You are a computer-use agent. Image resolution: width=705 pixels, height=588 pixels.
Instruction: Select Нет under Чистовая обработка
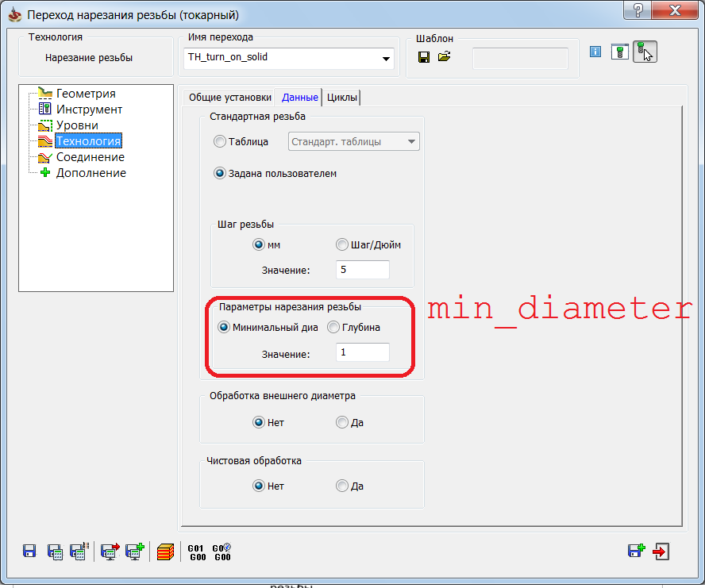[x=259, y=486]
